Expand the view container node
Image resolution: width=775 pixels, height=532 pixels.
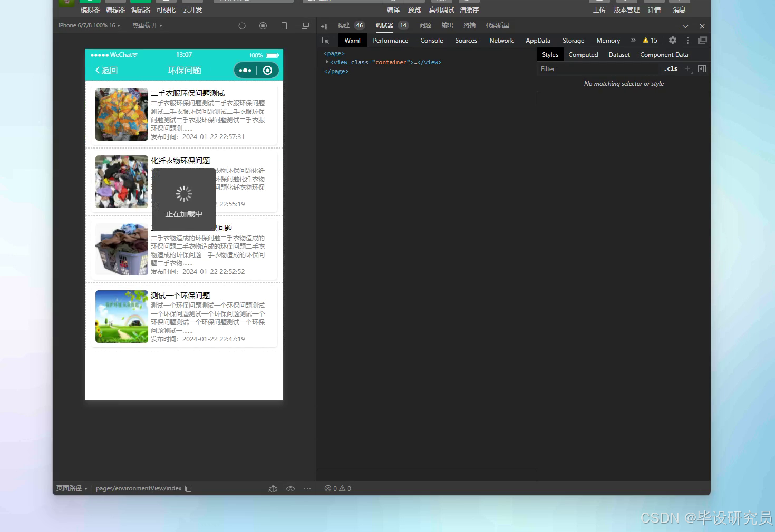click(x=327, y=62)
